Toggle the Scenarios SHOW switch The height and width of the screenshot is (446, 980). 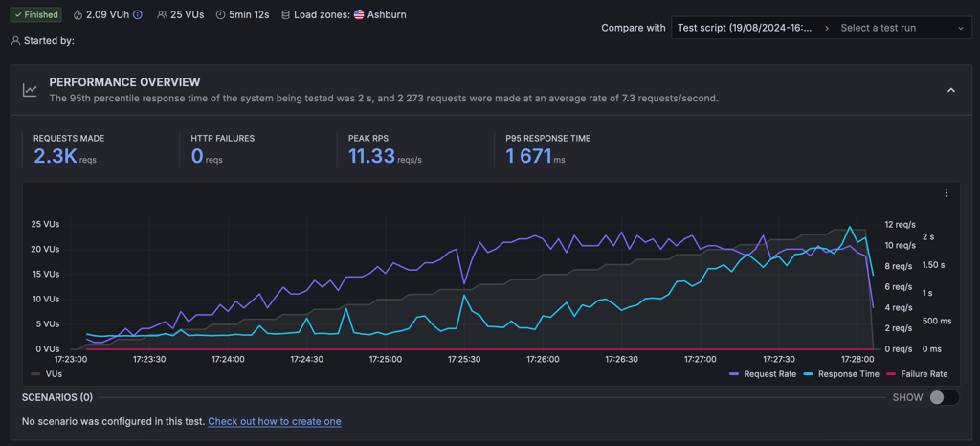944,397
